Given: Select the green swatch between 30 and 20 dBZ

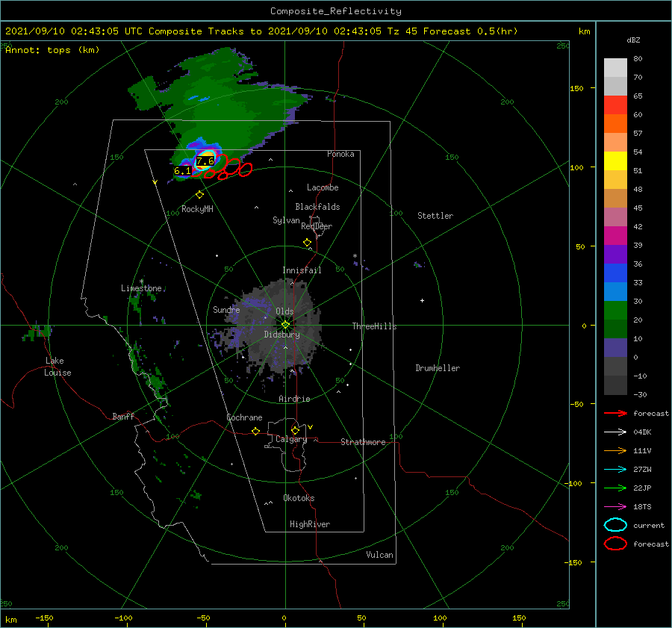Looking at the screenshot, I should point(615,311).
